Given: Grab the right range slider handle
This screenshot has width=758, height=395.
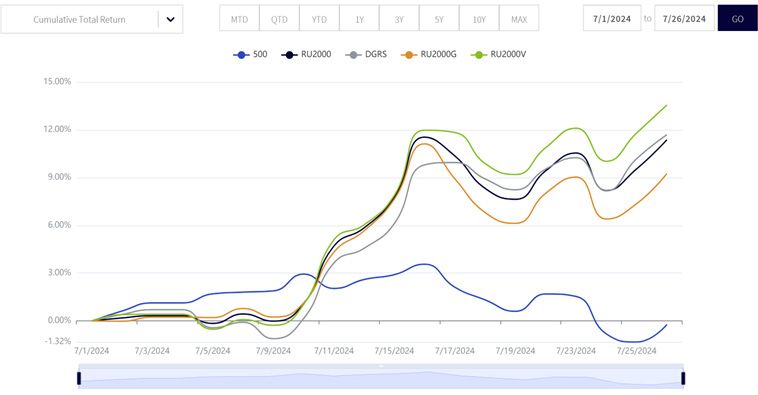Looking at the screenshot, I should (x=683, y=378).
